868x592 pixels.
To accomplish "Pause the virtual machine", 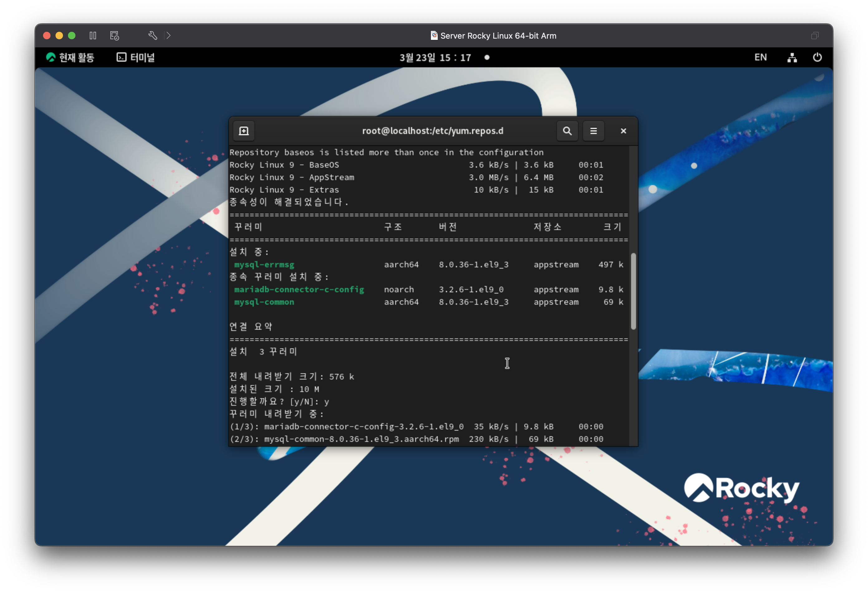I will [93, 36].
